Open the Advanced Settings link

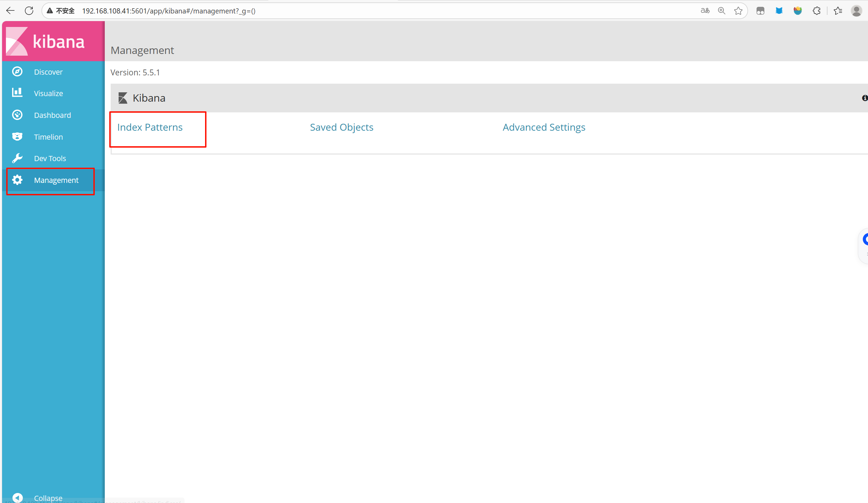(544, 127)
